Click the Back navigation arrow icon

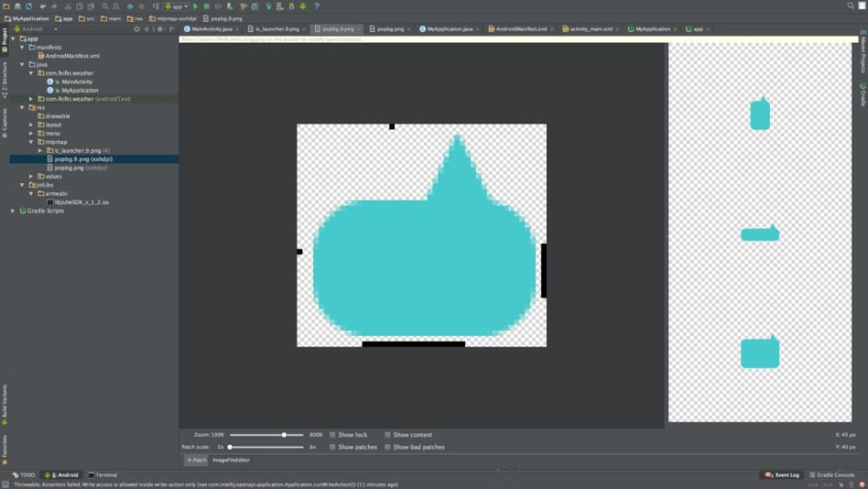130,6
